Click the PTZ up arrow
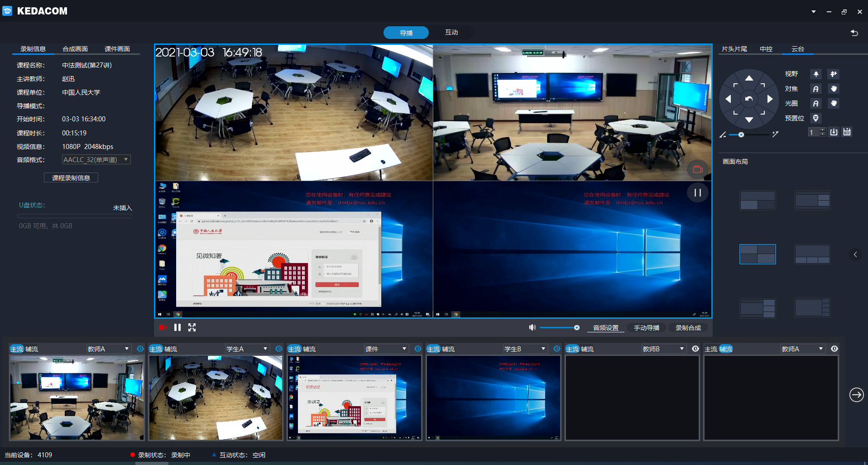Viewport: 868px width, 465px height. [x=749, y=78]
